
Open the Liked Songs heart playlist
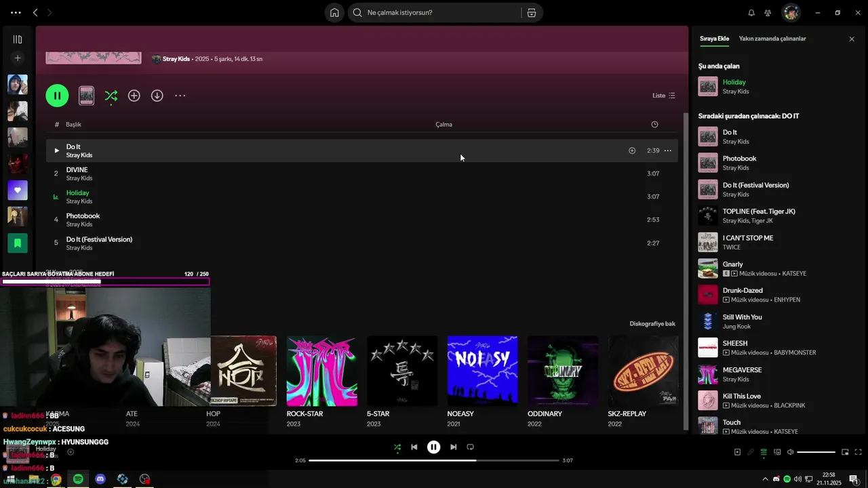pyautogui.click(x=18, y=190)
